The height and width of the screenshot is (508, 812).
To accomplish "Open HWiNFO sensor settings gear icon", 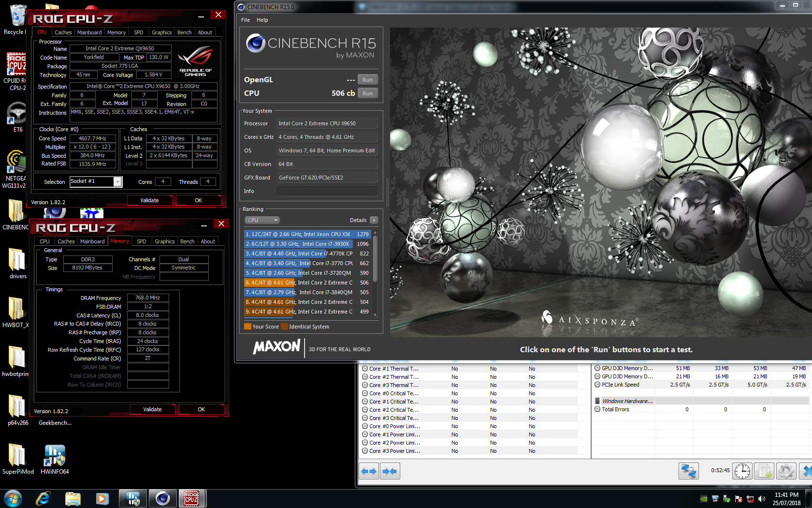I will [786, 471].
